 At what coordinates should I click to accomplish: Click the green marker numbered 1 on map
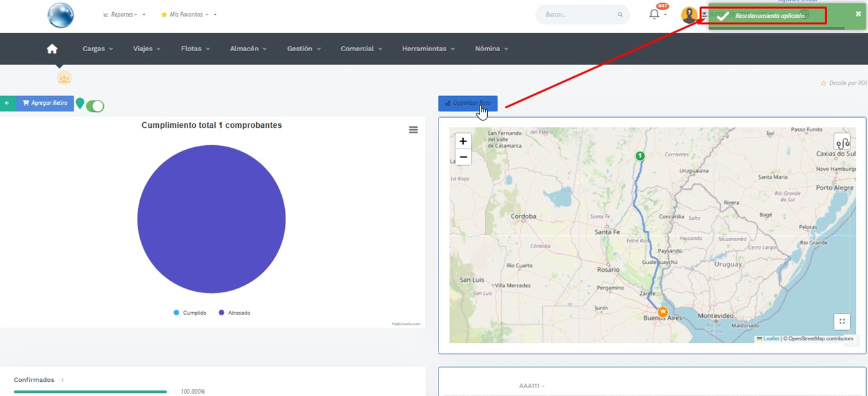(x=639, y=155)
